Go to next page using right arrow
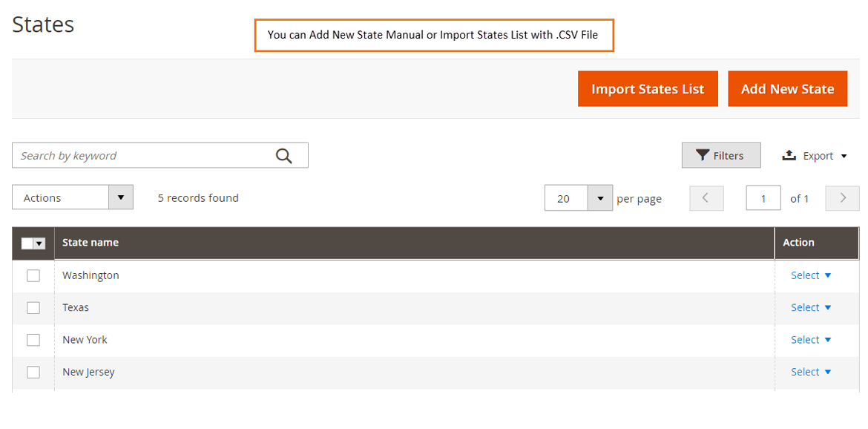 842,198
